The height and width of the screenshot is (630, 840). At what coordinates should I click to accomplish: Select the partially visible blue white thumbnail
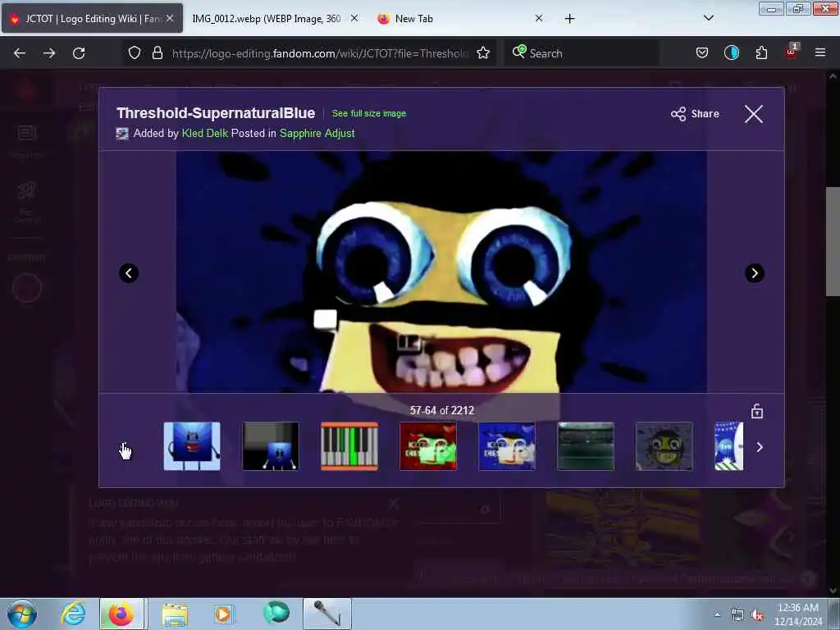coord(728,446)
